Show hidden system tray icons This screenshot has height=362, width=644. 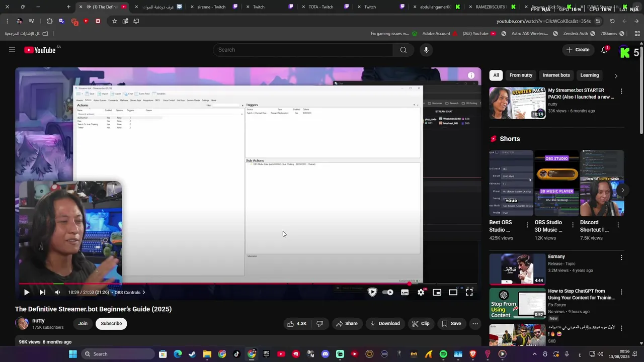[x=534, y=354]
